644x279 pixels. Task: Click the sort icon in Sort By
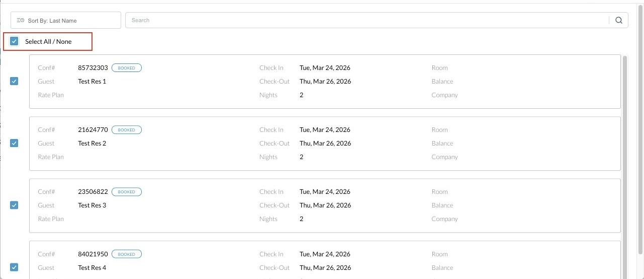coord(20,21)
